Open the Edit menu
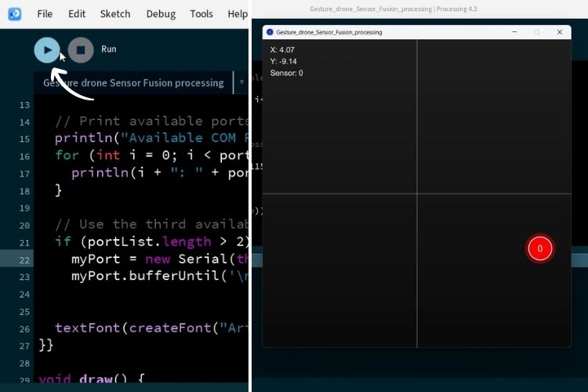Screen dimensions: 588x392 77,14
